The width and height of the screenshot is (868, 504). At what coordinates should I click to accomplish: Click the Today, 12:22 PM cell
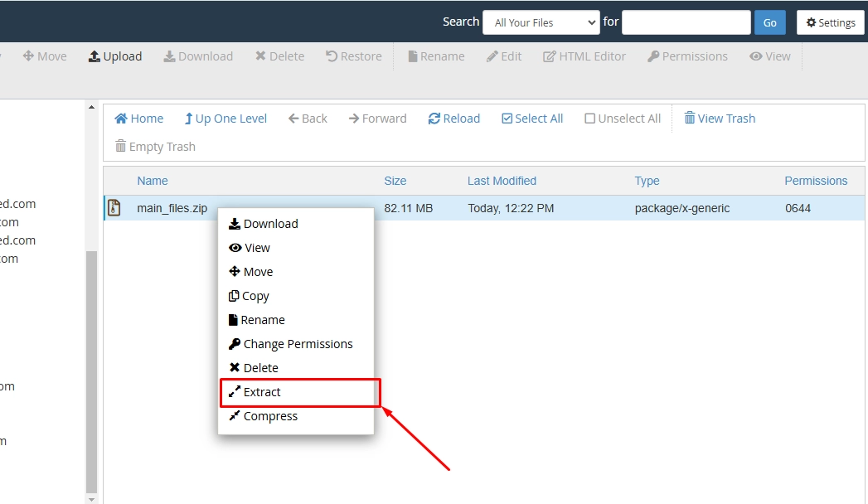click(x=511, y=209)
